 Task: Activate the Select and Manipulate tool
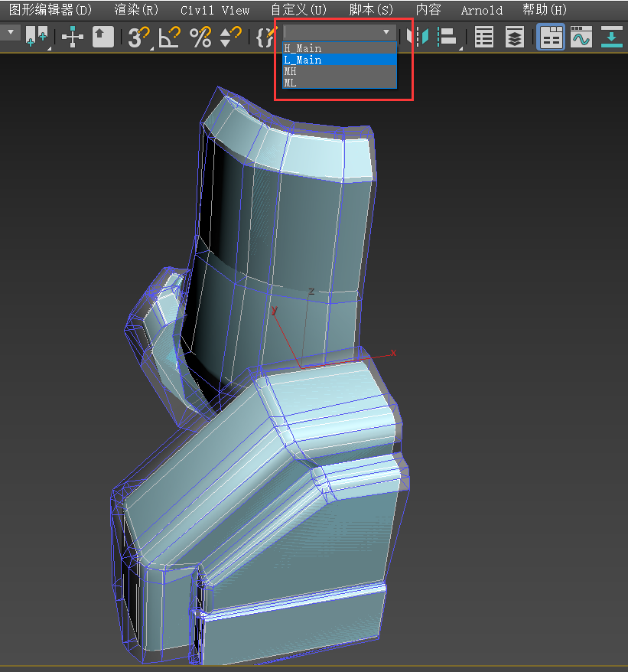click(73, 36)
